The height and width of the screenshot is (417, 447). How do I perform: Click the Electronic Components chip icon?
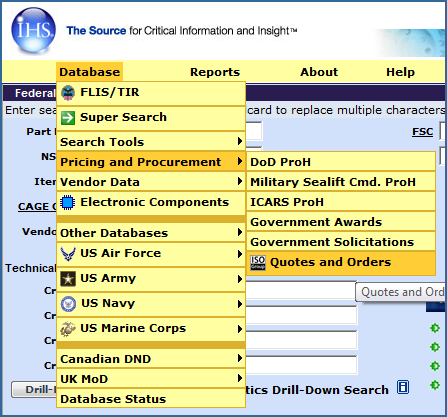pos(68,202)
